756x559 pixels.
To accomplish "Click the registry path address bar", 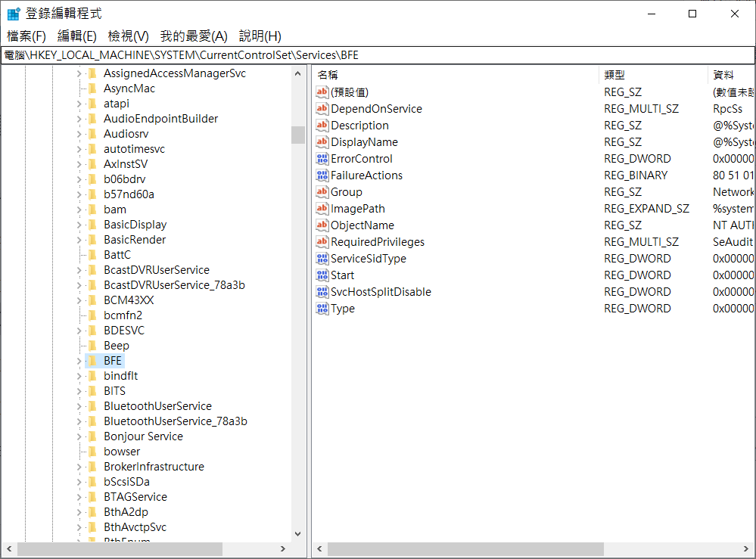I will tap(378, 55).
